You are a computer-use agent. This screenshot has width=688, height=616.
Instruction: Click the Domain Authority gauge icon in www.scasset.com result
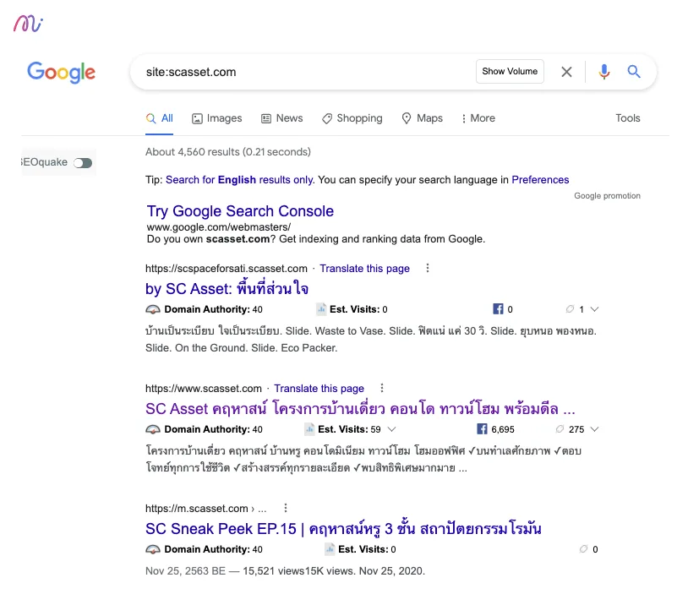pos(153,429)
